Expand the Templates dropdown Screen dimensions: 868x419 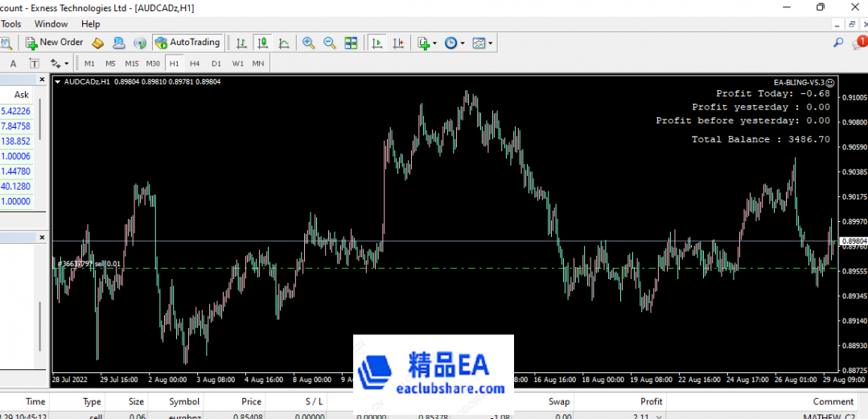483,43
